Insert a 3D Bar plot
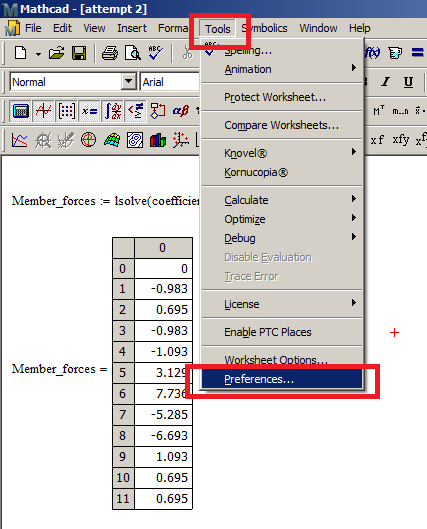This screenshot has height=529, width=427. 158,140
